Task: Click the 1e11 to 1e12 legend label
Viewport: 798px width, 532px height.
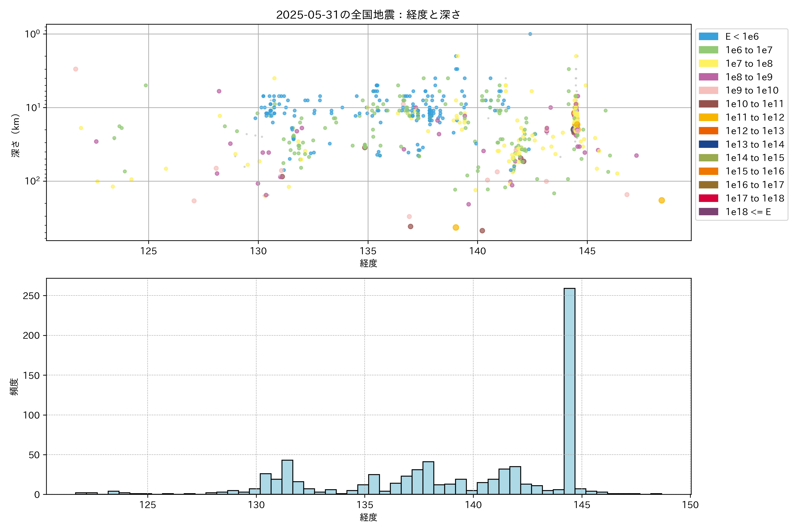Action: (x=755, y=117)
